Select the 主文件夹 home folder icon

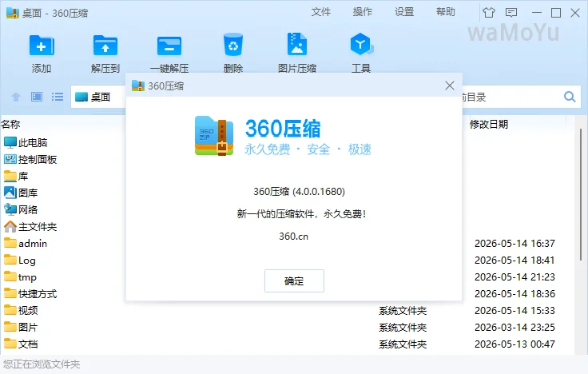tap(10, 227)
